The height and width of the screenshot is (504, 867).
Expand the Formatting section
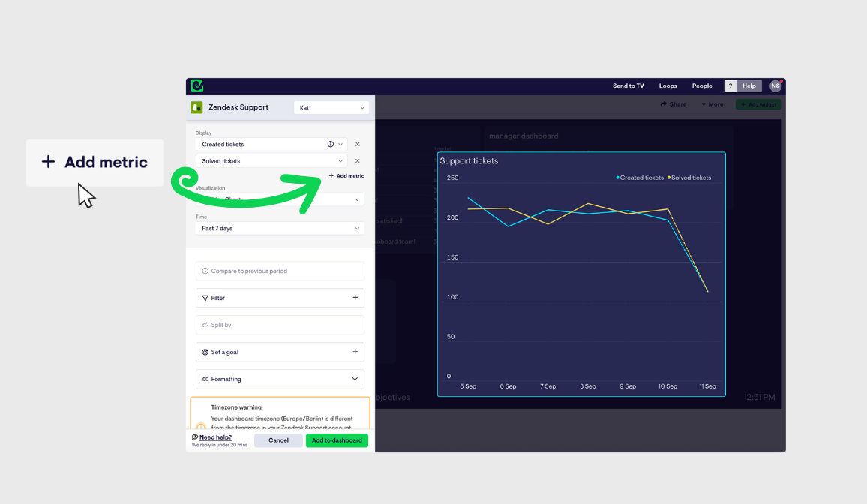pyautogui.click(x=280, y=379)
